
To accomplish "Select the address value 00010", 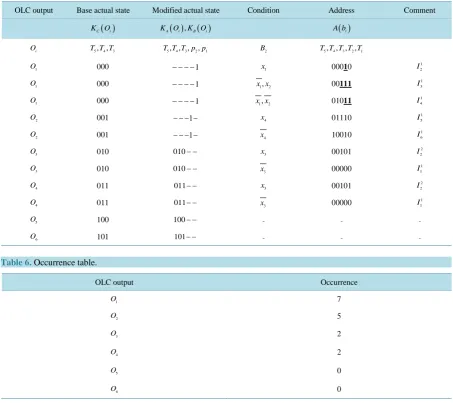I will tap(341, 67).
